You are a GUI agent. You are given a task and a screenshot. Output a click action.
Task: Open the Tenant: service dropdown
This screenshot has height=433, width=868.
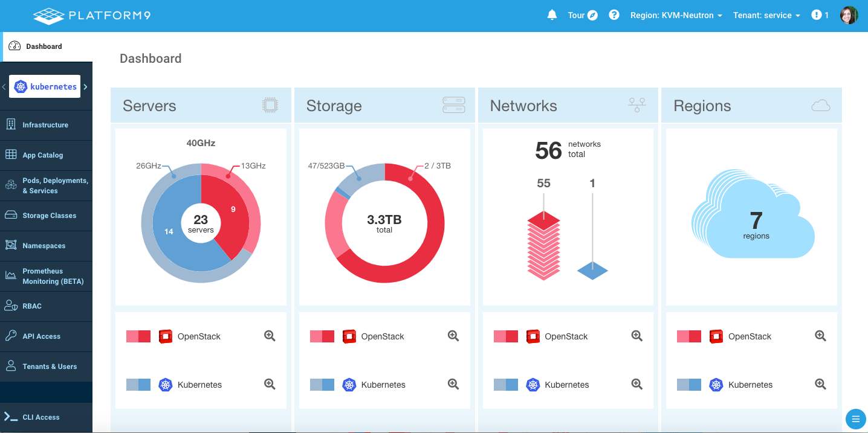[766, 16]
